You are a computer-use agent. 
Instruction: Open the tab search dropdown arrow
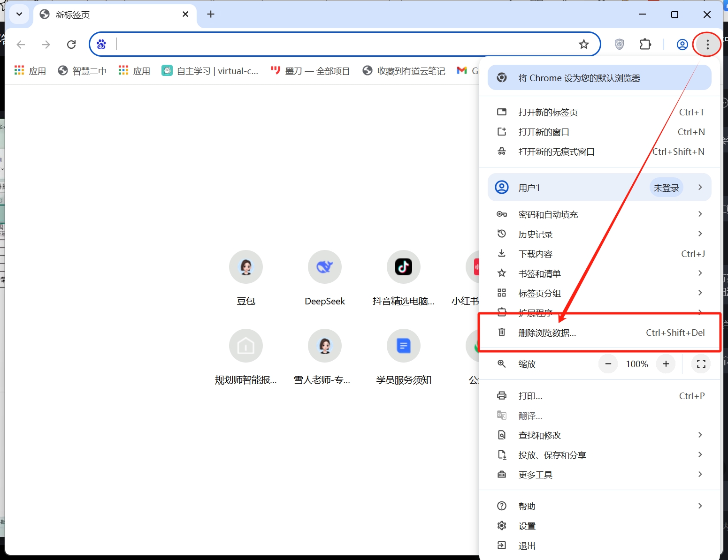[19, 14]
